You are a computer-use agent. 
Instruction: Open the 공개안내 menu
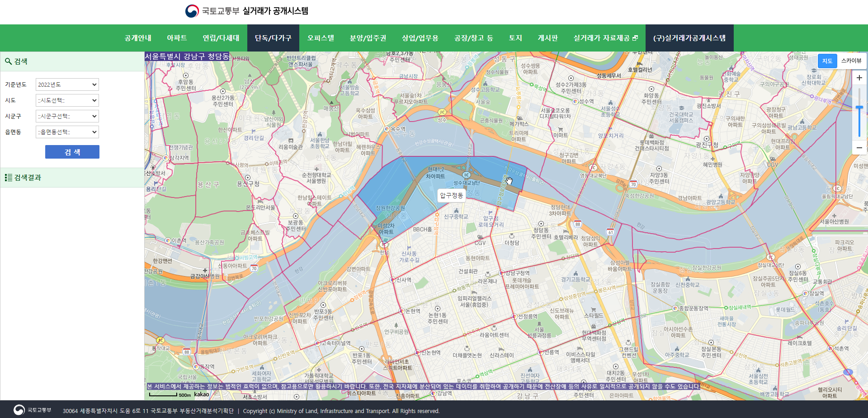point(138,38)
